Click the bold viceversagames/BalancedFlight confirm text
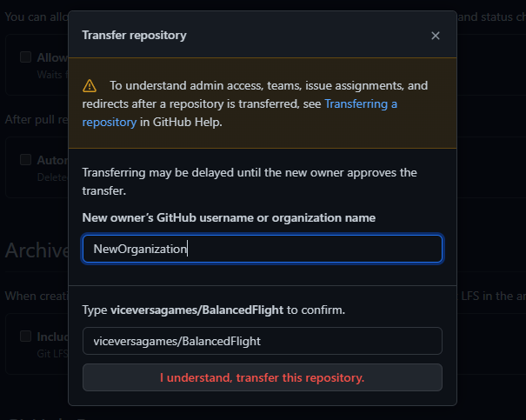Viewport: 526px width, 420px height. pos(198,310)
